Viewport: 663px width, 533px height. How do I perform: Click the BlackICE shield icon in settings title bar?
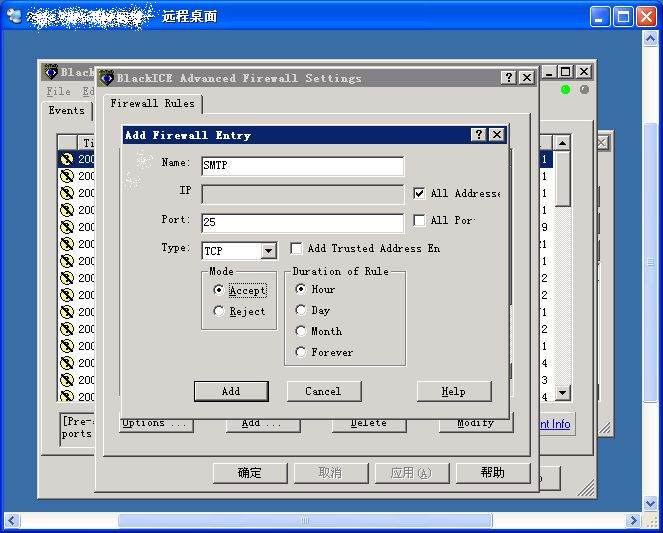[106, 78]
